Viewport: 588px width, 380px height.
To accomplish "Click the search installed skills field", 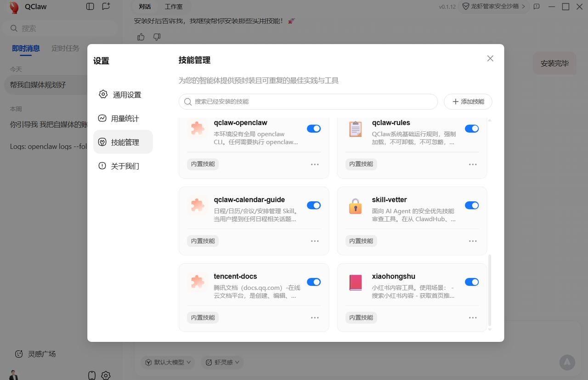I will (x=308, y=102).
